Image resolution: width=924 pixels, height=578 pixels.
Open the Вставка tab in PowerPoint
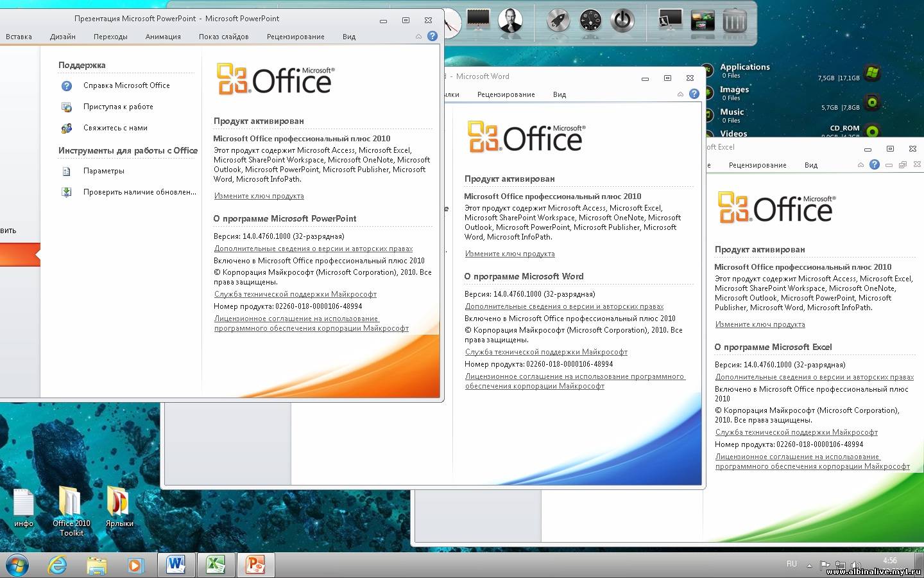(19, 37)
